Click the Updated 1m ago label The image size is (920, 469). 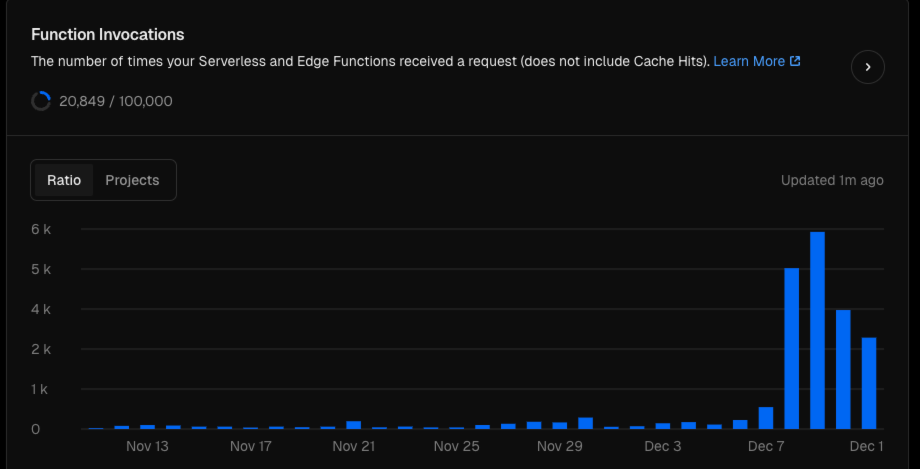(x=832, y=180)
